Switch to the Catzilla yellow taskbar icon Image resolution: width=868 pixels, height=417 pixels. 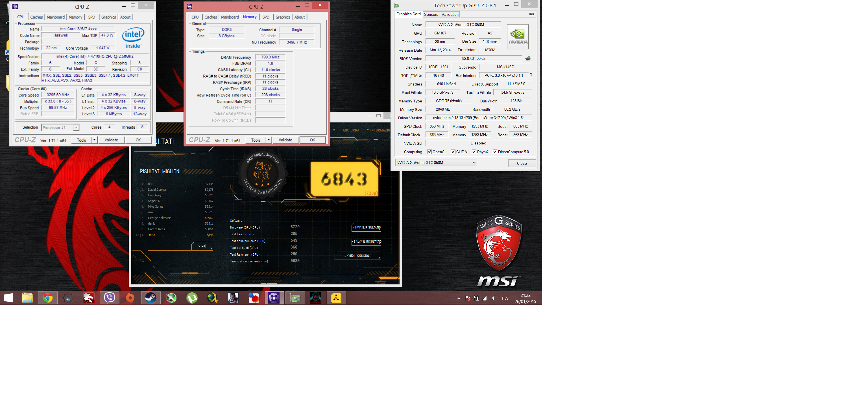tap(336, 298)
